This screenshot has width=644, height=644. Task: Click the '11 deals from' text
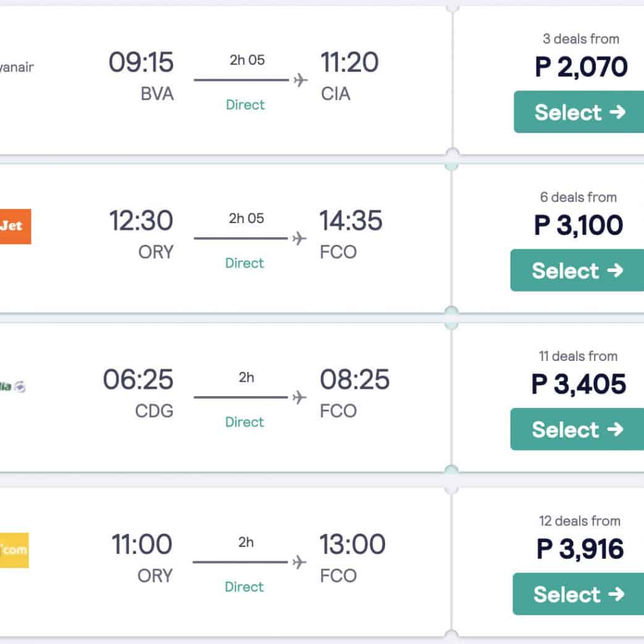[x=578, y=356]
